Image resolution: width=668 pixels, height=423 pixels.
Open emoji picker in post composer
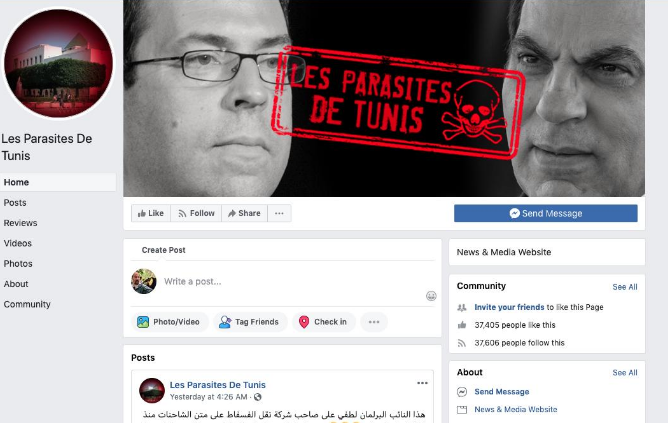(431, 296)
